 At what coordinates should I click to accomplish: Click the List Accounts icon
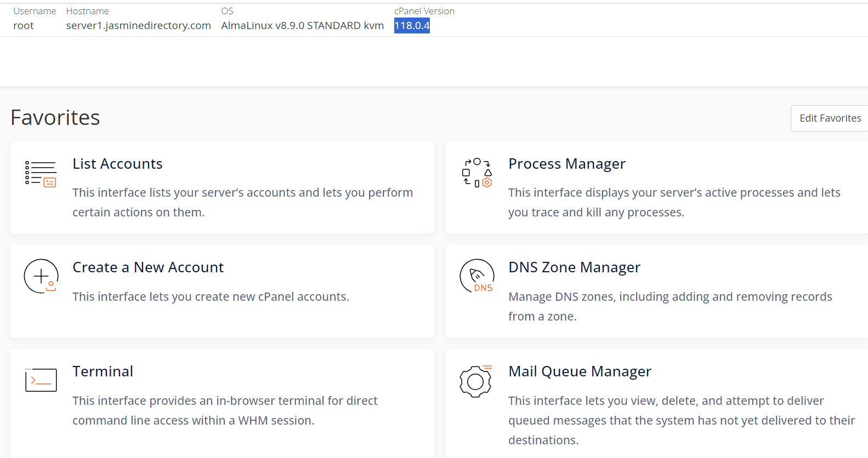click(x=41, y=174)
